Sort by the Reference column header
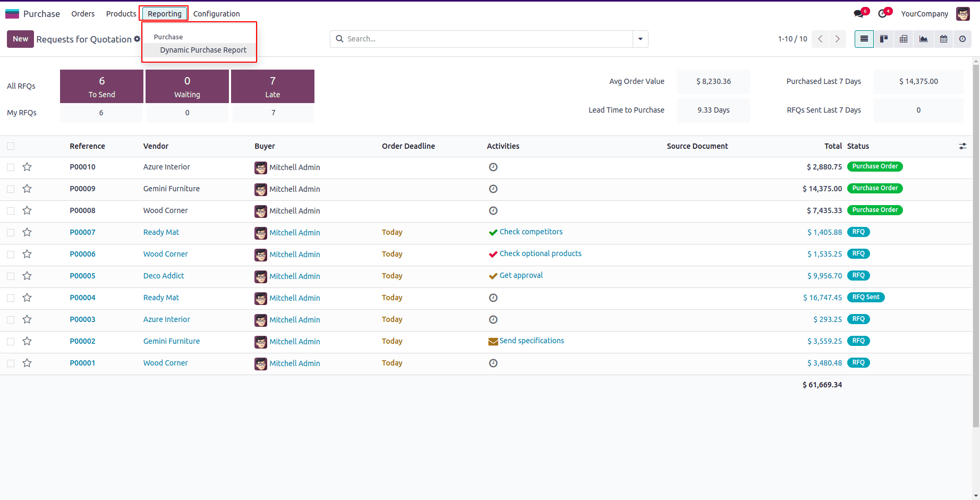Image resolution: width=980 pixels, height=500 pixels. point(87,146)
